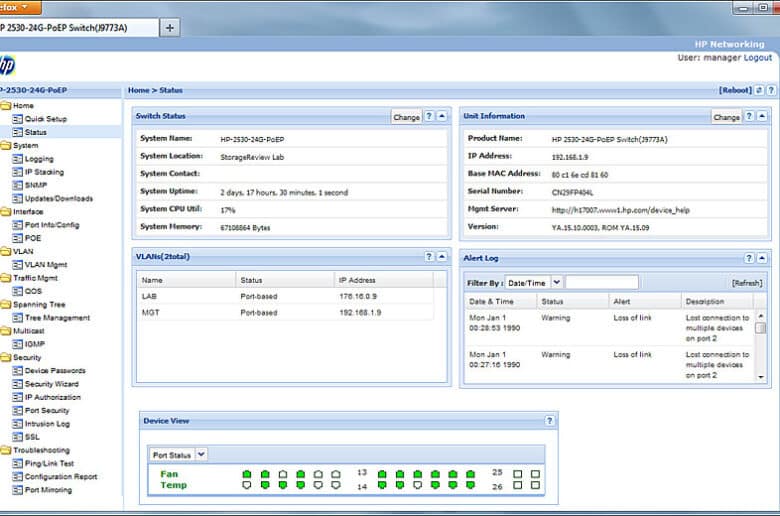Viewport: 780px width, 516px height.
Task: Open help for Alert Log panel
Action: (x=749, y=258)
